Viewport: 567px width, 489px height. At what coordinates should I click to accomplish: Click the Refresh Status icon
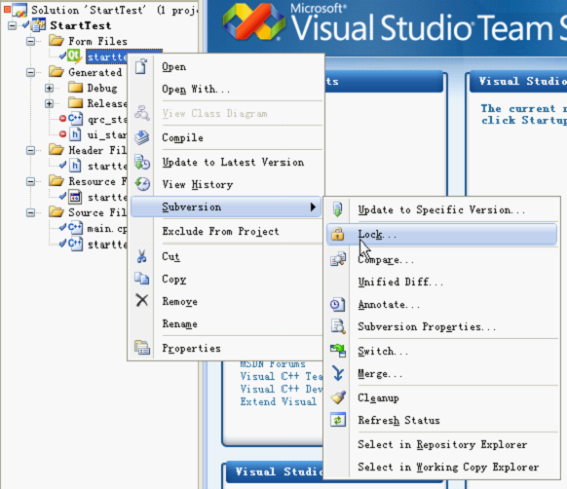338,420
